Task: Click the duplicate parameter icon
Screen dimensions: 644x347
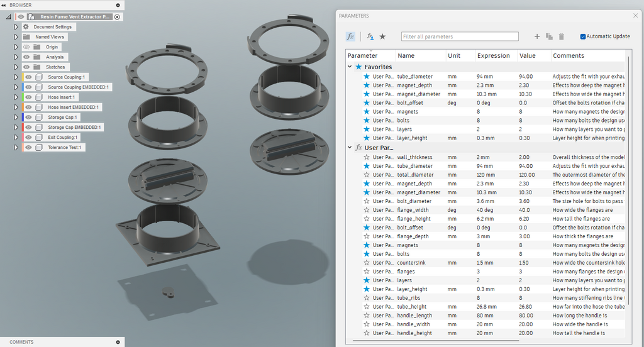Action: 549,36
